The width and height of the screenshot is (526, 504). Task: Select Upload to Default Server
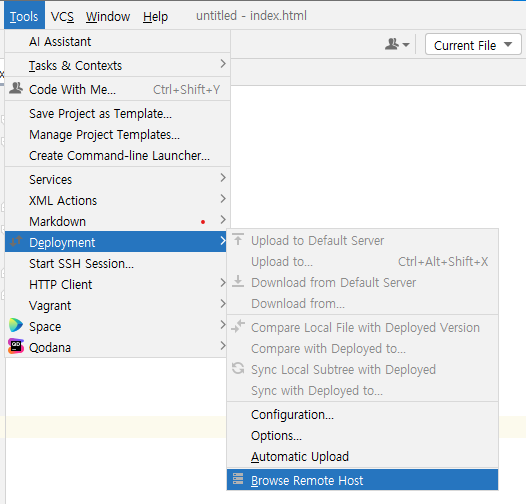pyautogui.click(x=362, y=241)
